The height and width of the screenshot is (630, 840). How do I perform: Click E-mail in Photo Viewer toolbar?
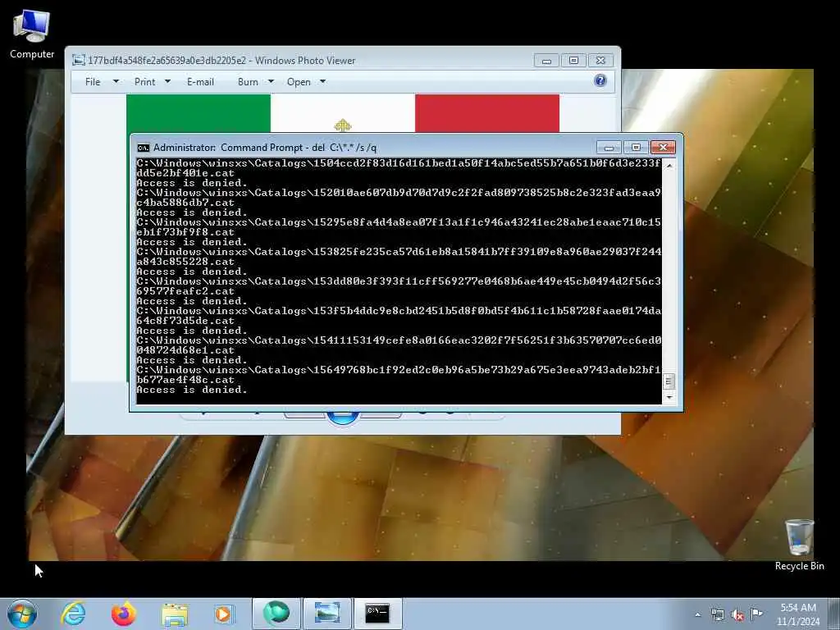tap(200, 82)
